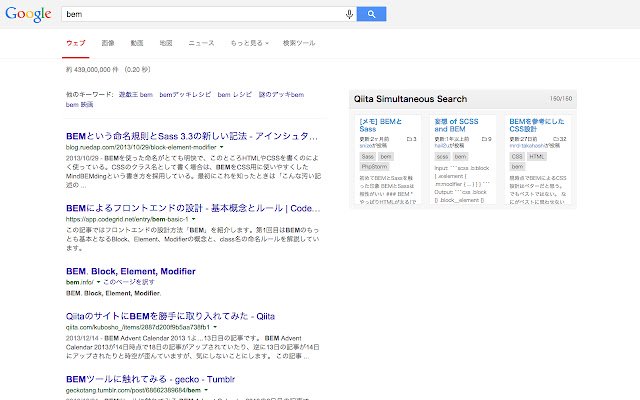This screenshot has width=640, height=400.
Task: Switch to the ニュース tab
Action: click(201, 43)
